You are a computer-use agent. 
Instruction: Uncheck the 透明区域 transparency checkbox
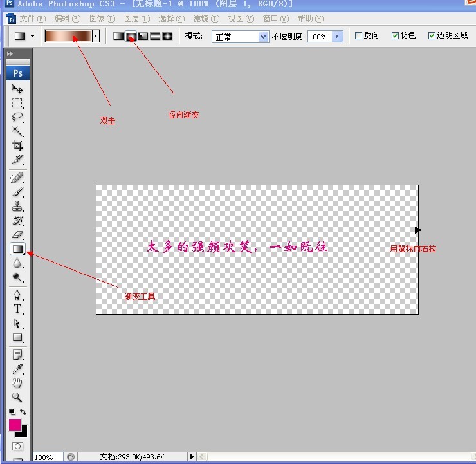(432, 36)
